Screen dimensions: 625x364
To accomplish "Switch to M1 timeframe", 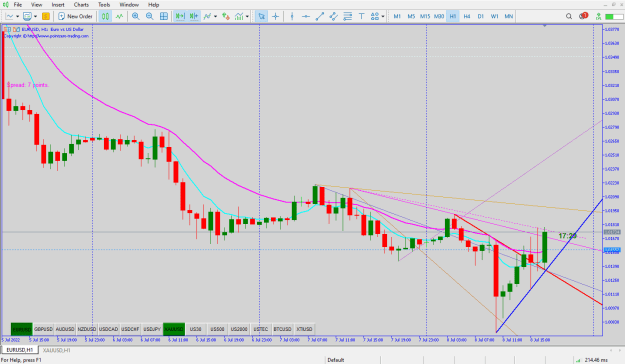I will click(x=397, y=16).
